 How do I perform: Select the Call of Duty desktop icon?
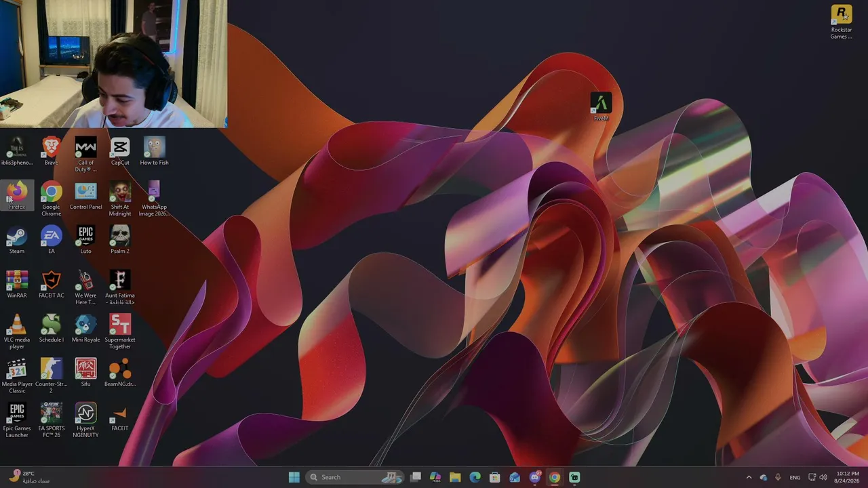tap(85, 155)
